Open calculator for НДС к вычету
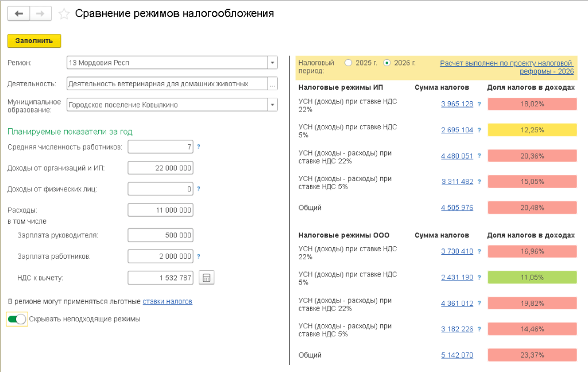Image resolution: width=588 pixels, height=372 pixels. [206, 278]
